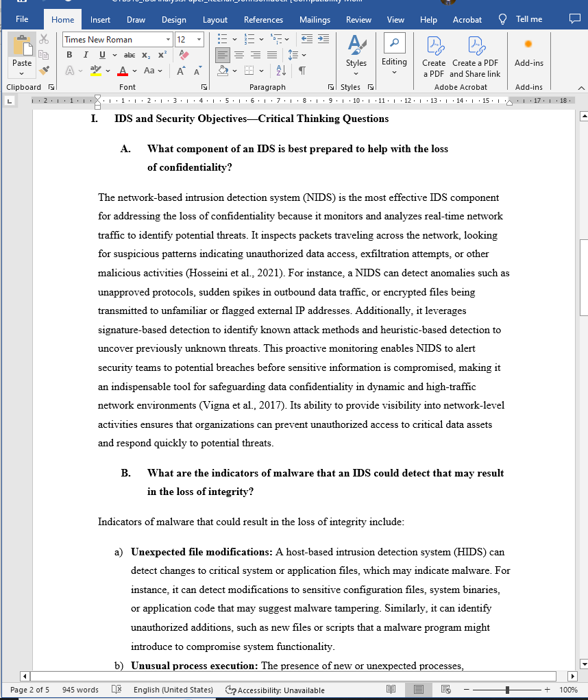Open the Clipboard pane launcher
Screen dimensions: 588x700
(51, 87)
